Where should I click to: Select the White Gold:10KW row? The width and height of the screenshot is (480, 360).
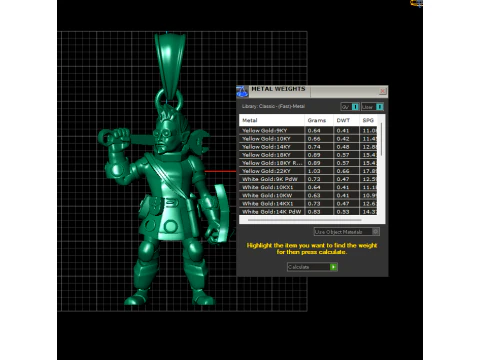pyautogui.click(x=308, y=195)
